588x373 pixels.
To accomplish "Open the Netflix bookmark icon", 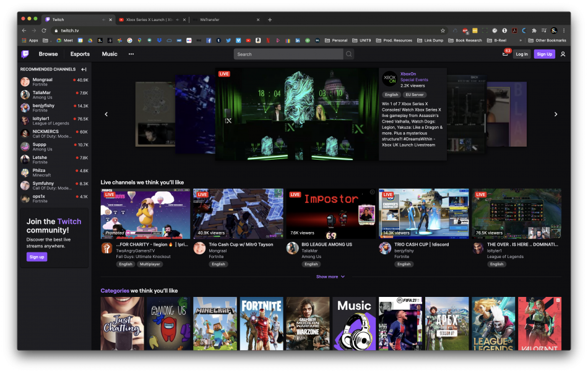I will click(x=268, y=40).
